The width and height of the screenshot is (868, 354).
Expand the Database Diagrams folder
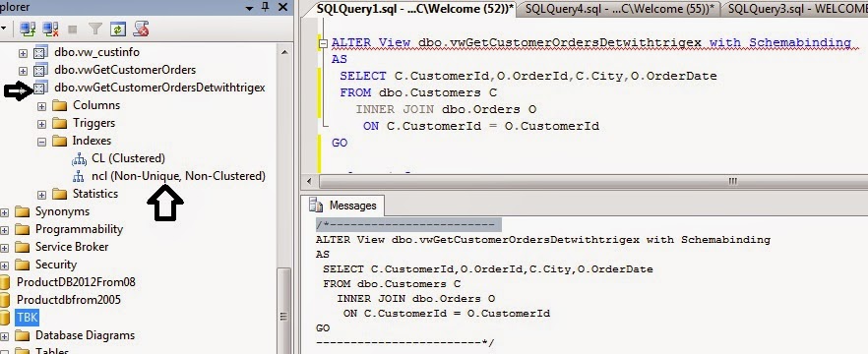point(4,336)
